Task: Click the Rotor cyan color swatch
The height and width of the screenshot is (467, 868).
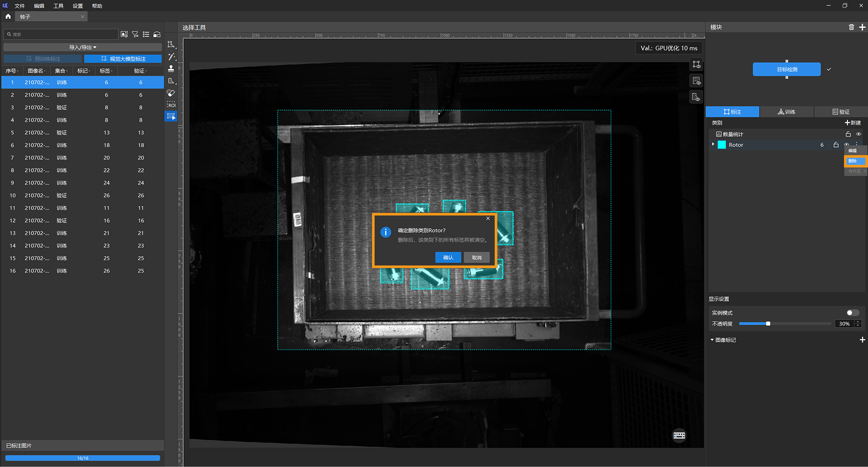Action: point(722,145)
